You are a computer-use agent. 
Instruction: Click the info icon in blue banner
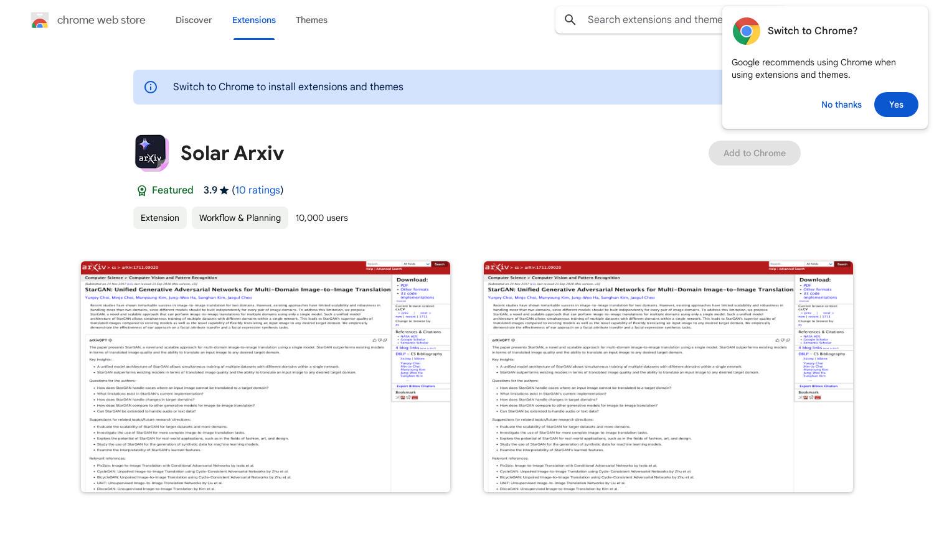tap(151, 87)
